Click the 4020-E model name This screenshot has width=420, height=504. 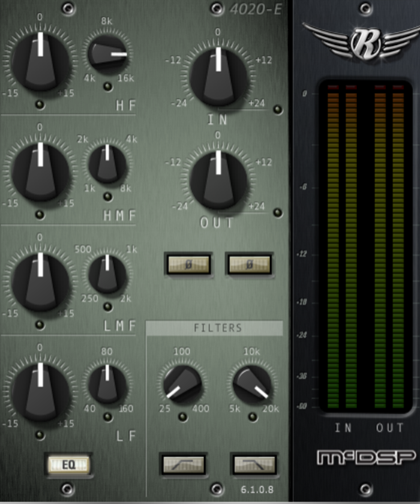256,9
